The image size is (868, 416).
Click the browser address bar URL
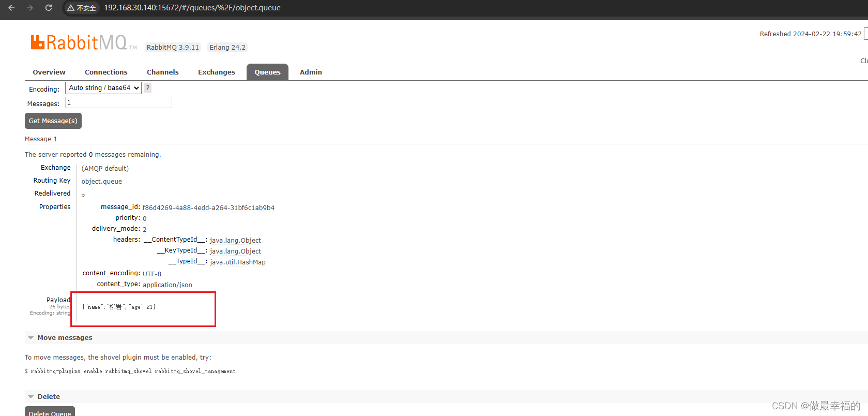[192, 8]
